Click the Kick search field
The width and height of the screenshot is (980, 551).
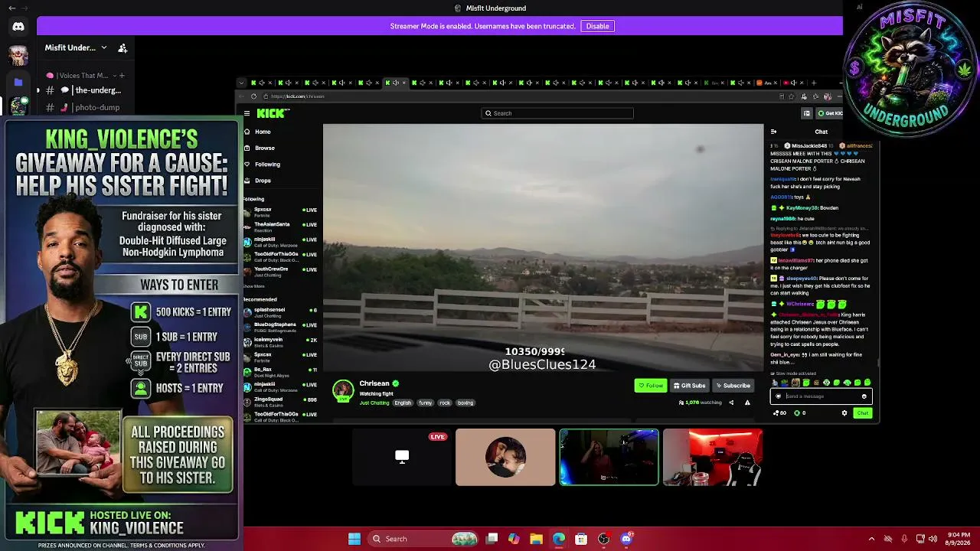click(557, 113)
